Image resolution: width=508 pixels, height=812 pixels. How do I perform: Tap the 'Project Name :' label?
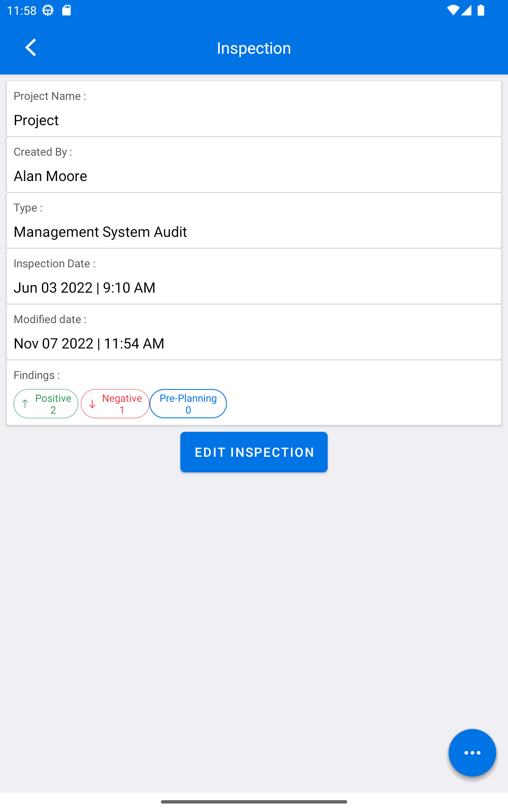pos(50,96)
